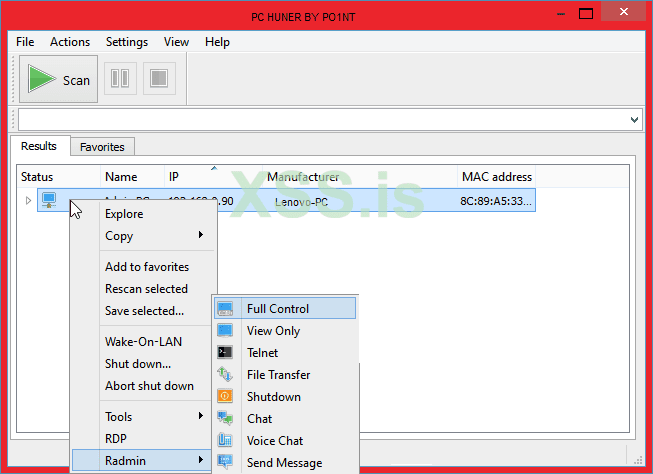Click the pause scan icon
Image resolution: width=653 pixels, height=474 pixels.
[120, 78]
